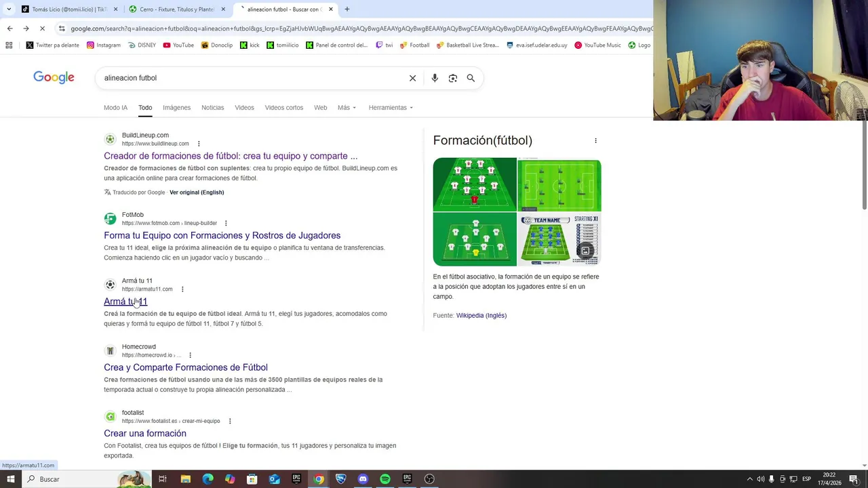
Task: Open the Basketball Live Stream bookmark
Action: pyautogui.click(x=469, y=45)
